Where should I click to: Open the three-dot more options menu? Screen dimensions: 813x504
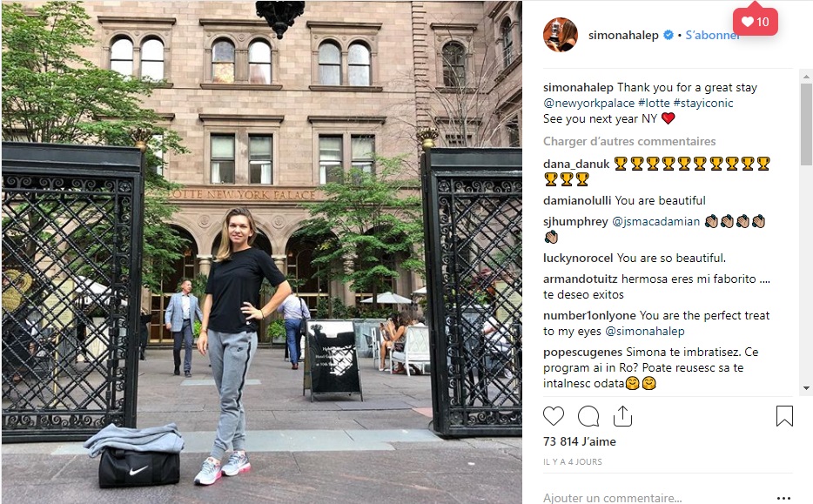coord(783,498)
